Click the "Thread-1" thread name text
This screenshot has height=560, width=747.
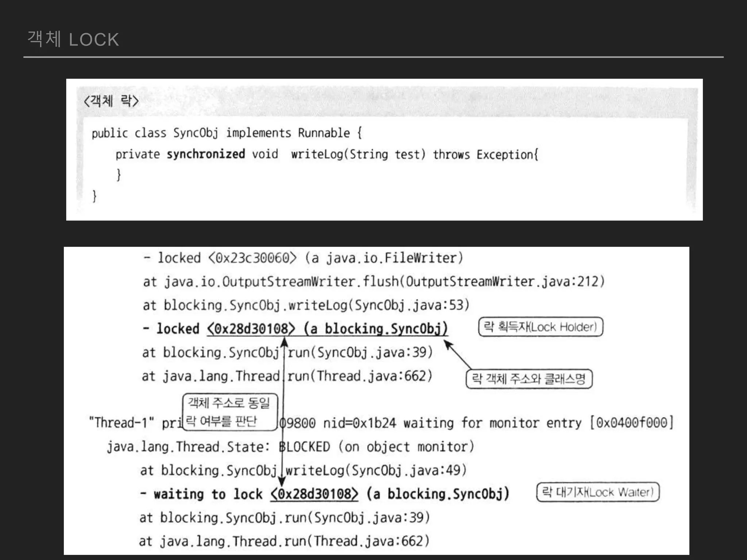tap(122, 423)
